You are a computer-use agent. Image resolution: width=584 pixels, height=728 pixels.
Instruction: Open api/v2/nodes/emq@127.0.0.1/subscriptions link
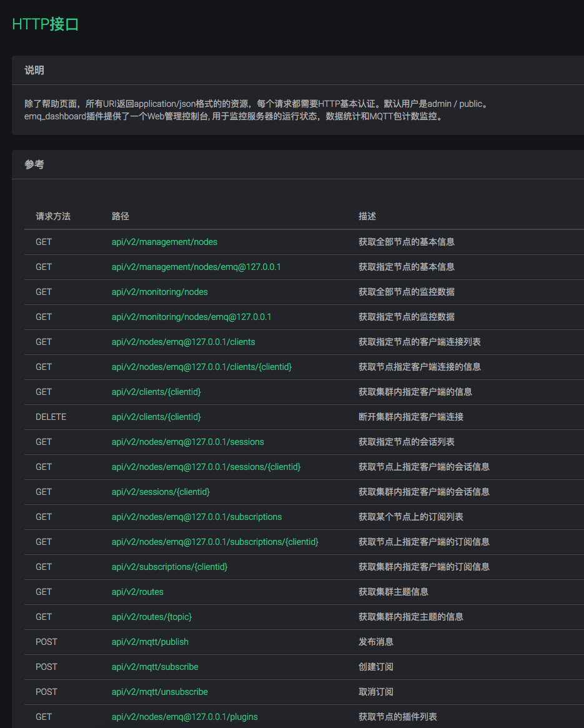point(196,517)
